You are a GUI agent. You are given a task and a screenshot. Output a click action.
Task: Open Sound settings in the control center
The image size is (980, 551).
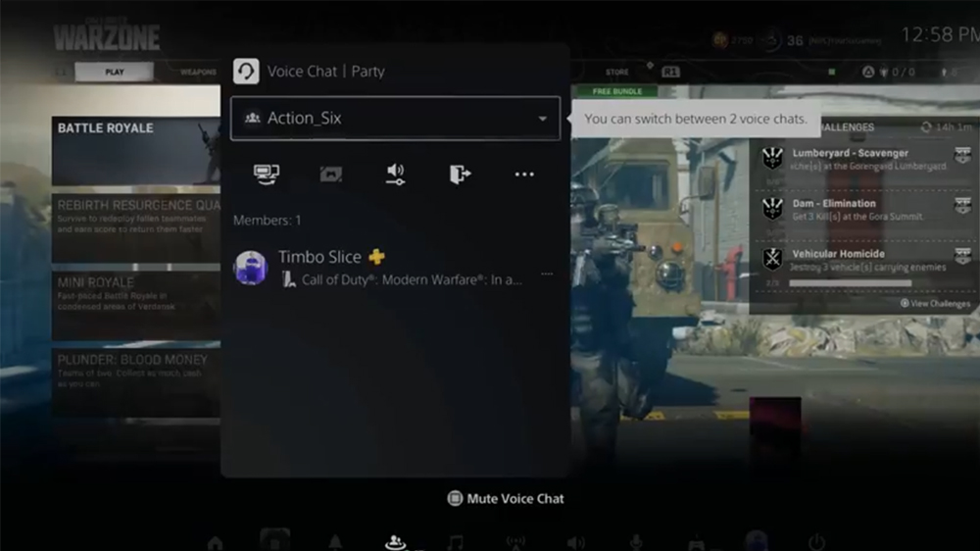coord(575,542)
